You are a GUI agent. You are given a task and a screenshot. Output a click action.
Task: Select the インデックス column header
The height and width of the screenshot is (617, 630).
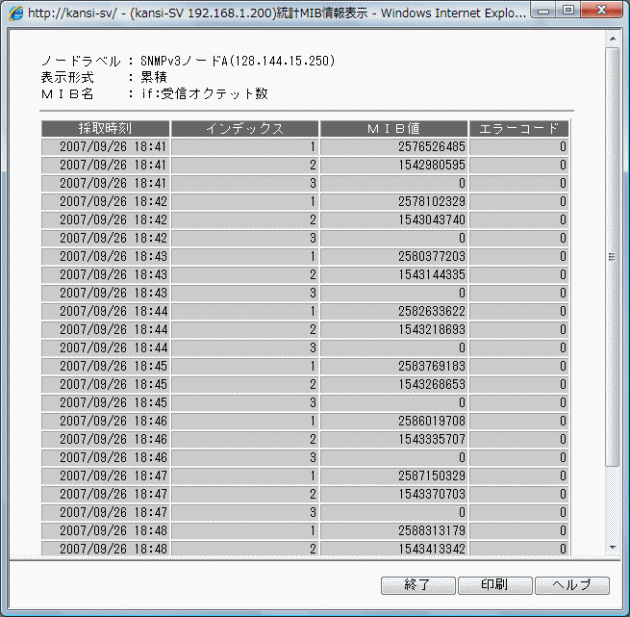(245, 129)
